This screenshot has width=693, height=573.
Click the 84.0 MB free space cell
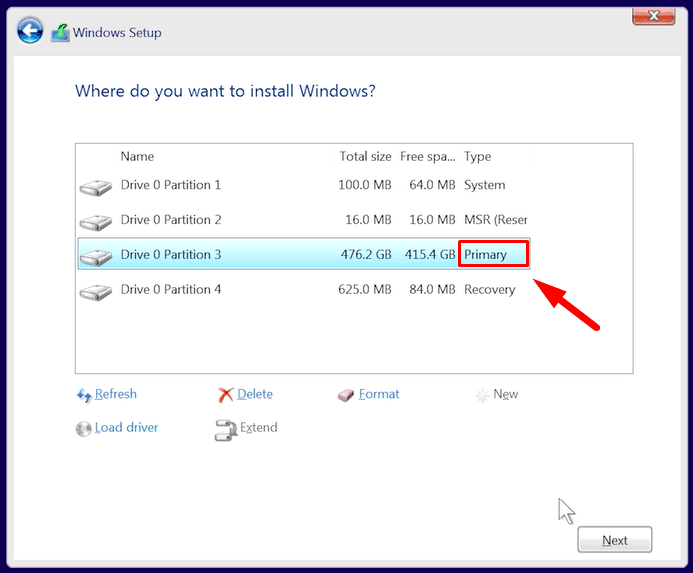coord(432,290)
